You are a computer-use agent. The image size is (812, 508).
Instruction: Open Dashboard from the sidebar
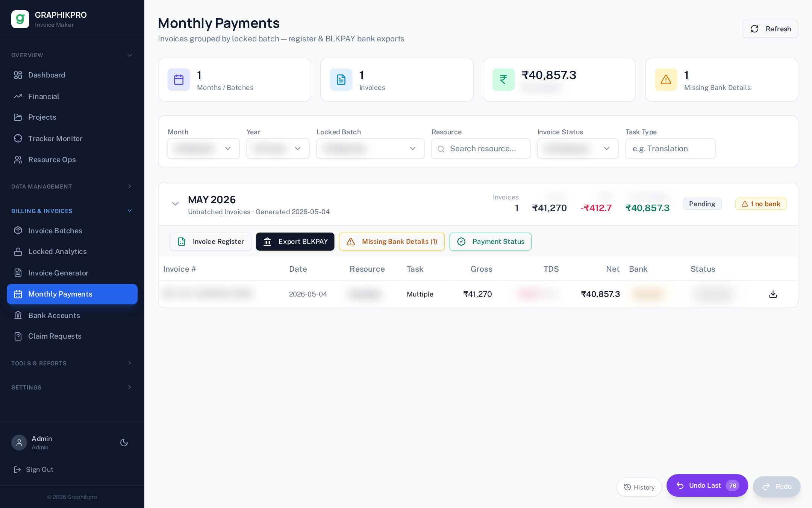72,75
